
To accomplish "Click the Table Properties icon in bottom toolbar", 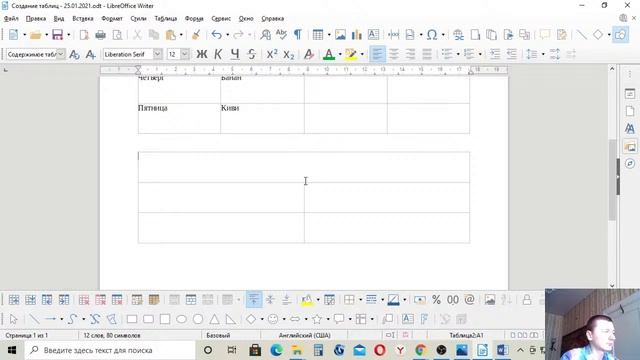I will 329,300.
